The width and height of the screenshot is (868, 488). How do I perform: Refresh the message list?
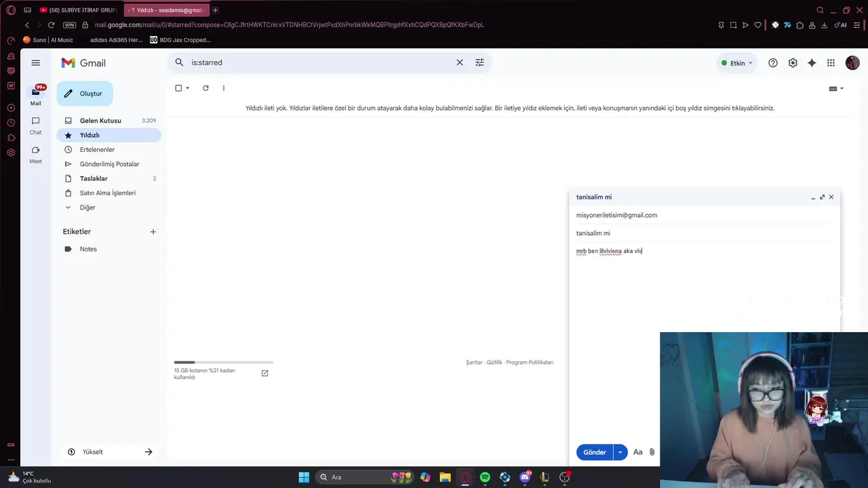(205, 88)
